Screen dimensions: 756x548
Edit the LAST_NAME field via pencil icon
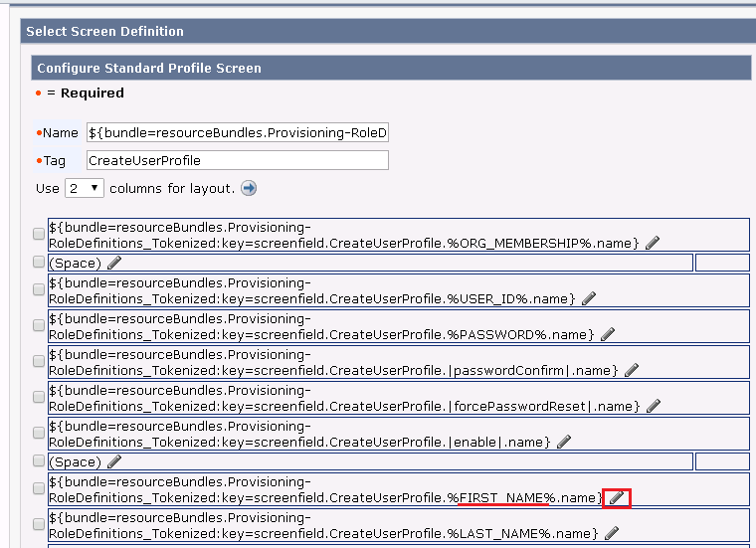[611, 533]
